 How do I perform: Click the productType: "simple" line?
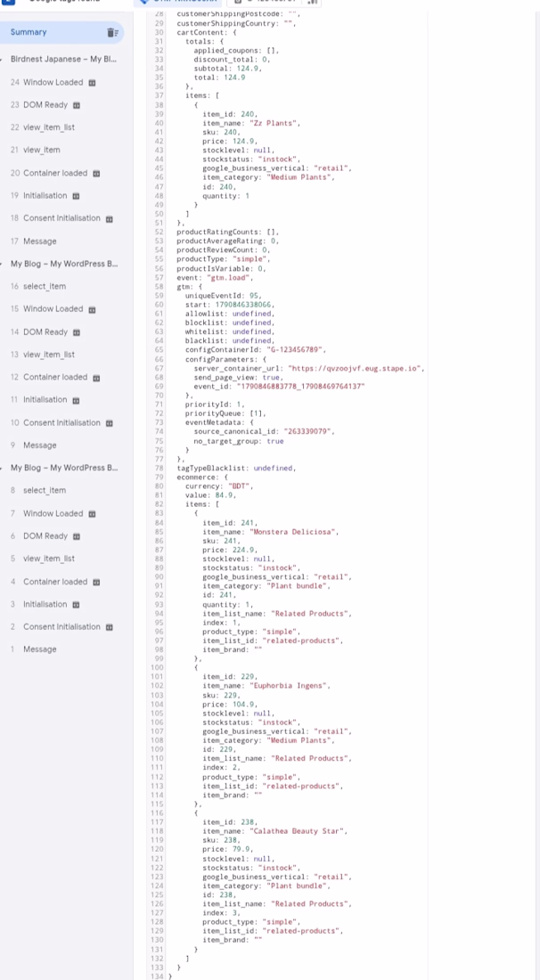223,259
